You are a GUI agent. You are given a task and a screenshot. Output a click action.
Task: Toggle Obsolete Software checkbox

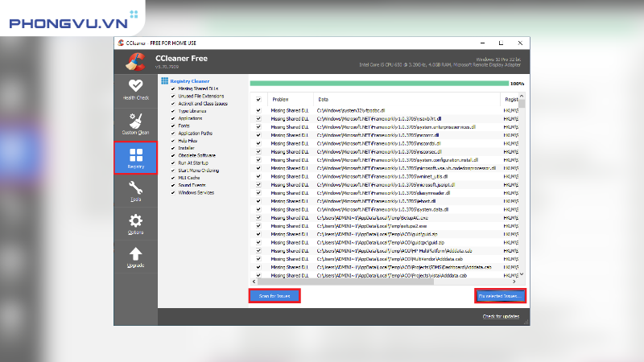tap(173, 155)
